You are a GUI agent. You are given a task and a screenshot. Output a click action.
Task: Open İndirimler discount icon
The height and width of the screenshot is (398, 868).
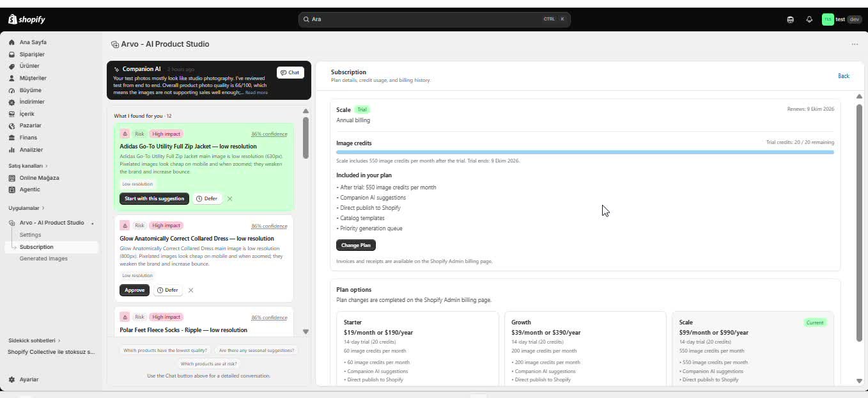pyautogui.click(x=12, y=102)
